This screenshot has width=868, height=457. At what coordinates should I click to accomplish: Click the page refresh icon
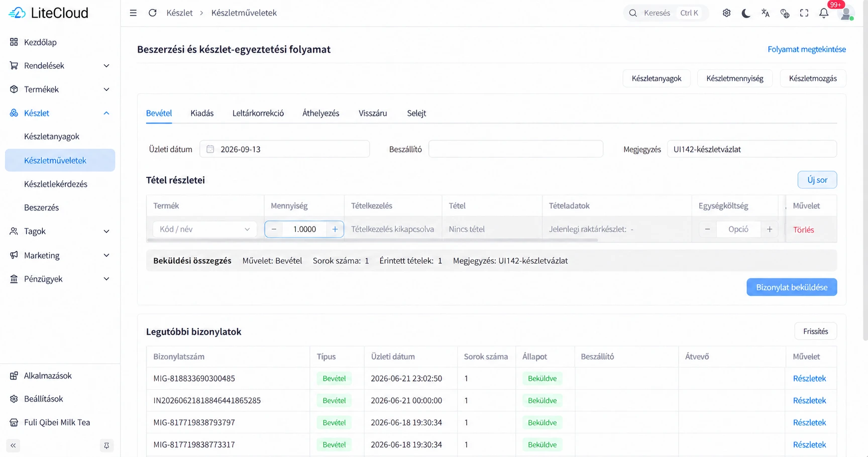(x=153, y=13)
